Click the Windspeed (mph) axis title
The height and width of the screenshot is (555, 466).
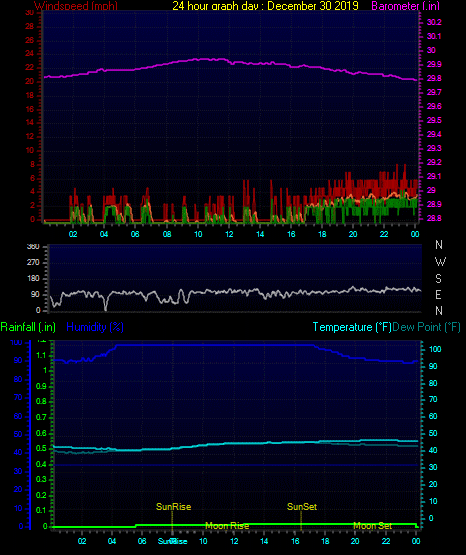click(x=76, y=6)
